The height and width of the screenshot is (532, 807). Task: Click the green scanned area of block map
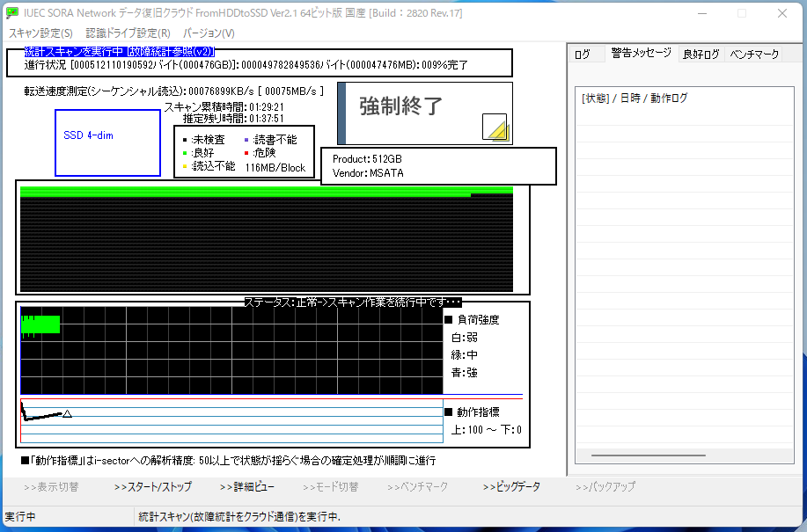(x=266, y=192)
